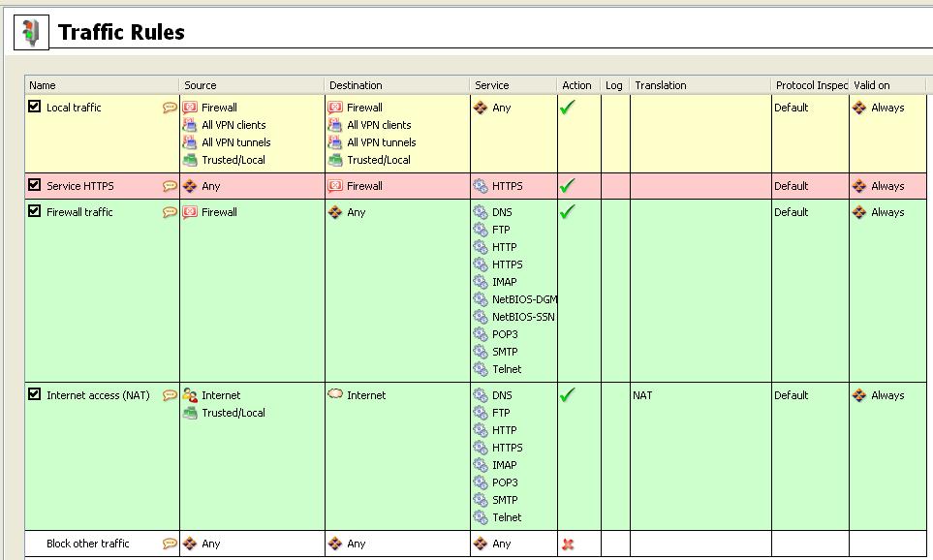Select the Block other traffic rule name
The image size is (933, 560).
coord(88,544)
